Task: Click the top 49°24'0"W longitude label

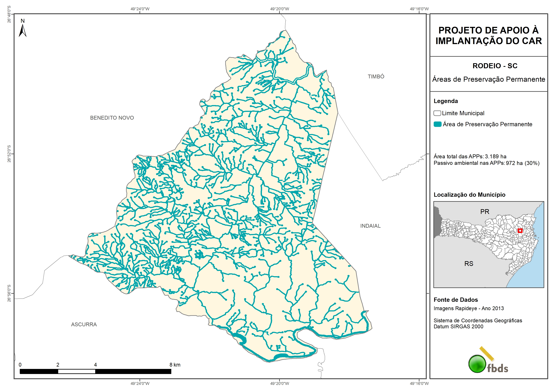Action: click(x=140, y=9)
